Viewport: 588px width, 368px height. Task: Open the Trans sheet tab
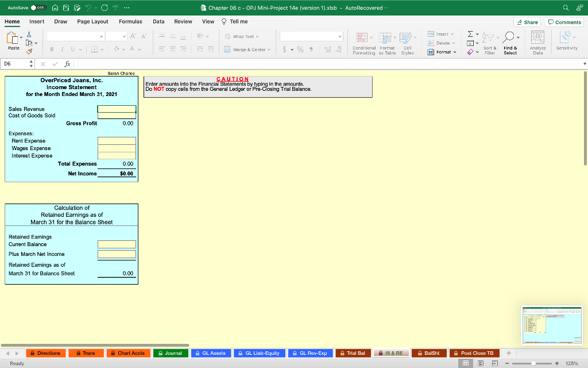tap(86, 353)
